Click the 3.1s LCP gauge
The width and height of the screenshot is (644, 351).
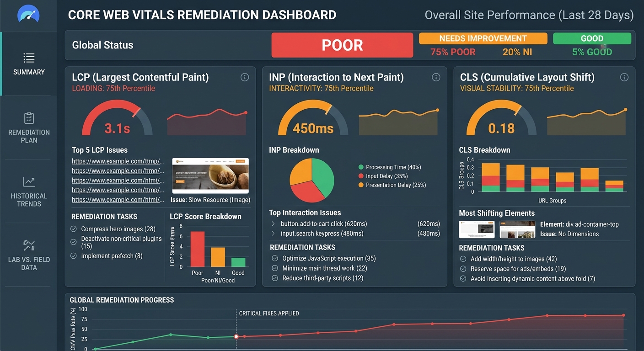117,118
